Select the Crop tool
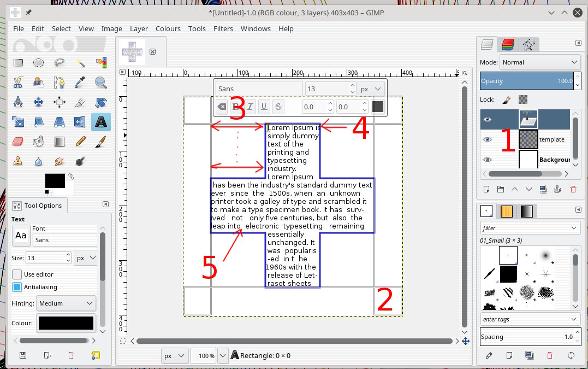588x369 pixels. coord(80,102)
